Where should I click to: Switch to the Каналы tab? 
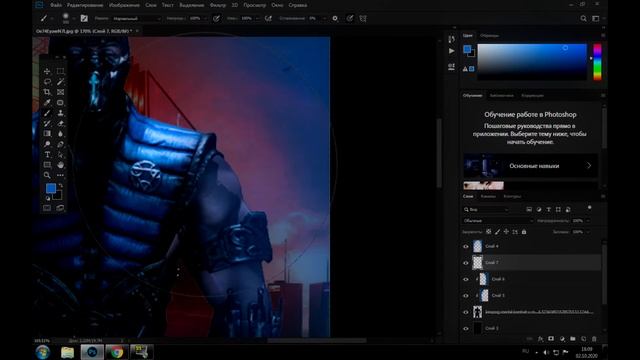click(x=488, y=196)
